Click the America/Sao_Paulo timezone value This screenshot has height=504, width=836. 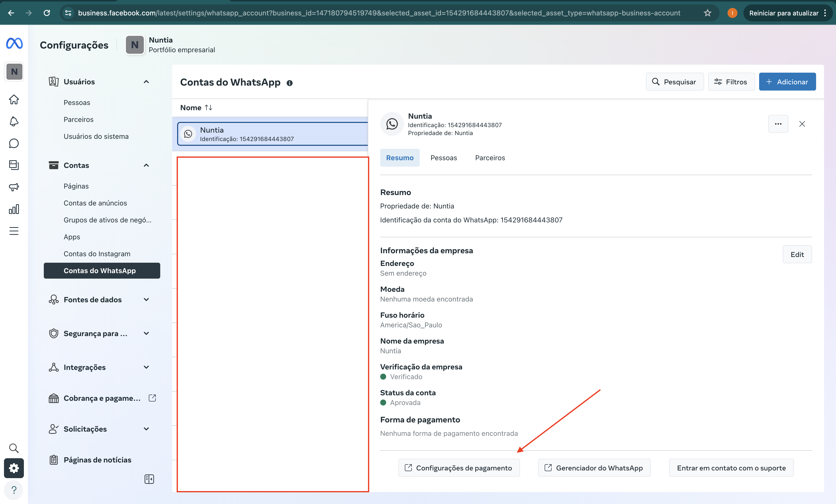tap(411, 325)
